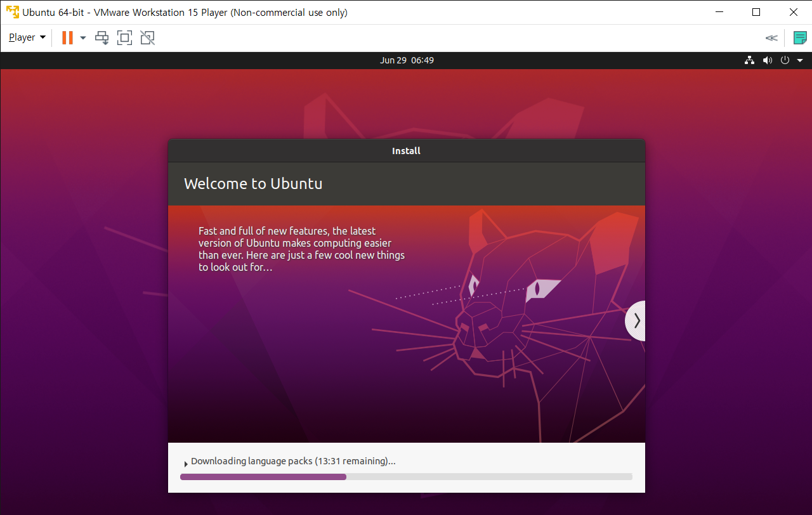Viewport: 812px width, 515px height.
Task: Open the Ubuntu clock Jun 29 06:49
Action: tap(407, 60)
